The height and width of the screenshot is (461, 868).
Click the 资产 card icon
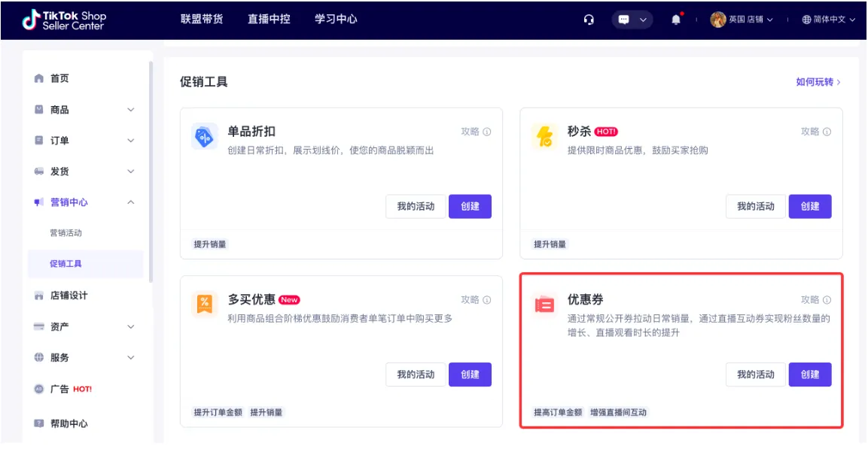pos(38,326)
